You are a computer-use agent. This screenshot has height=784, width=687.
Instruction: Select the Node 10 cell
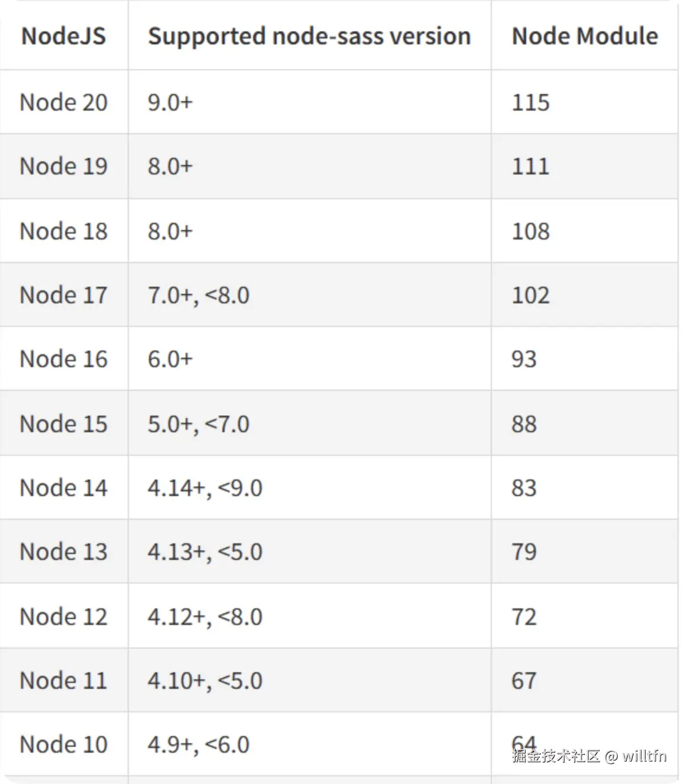click(x=64, y=744)
